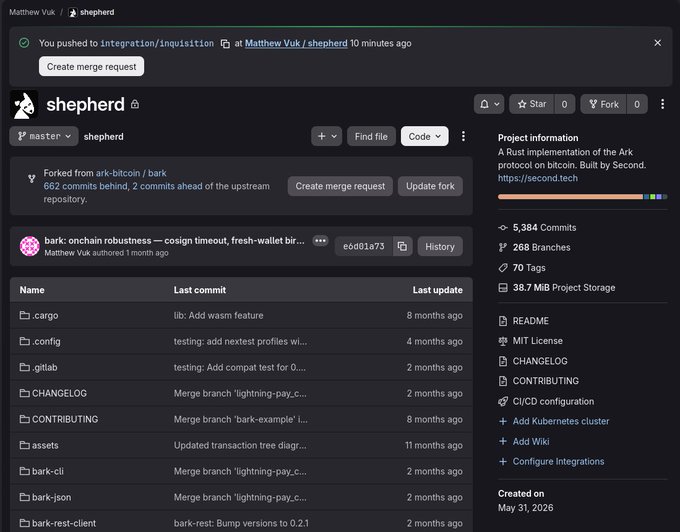Open the assets folder

[x=39, y=445]
